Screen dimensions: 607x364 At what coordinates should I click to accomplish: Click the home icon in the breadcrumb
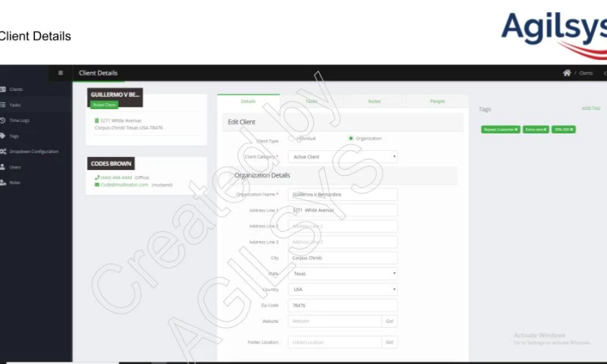[x=567, y=73]
